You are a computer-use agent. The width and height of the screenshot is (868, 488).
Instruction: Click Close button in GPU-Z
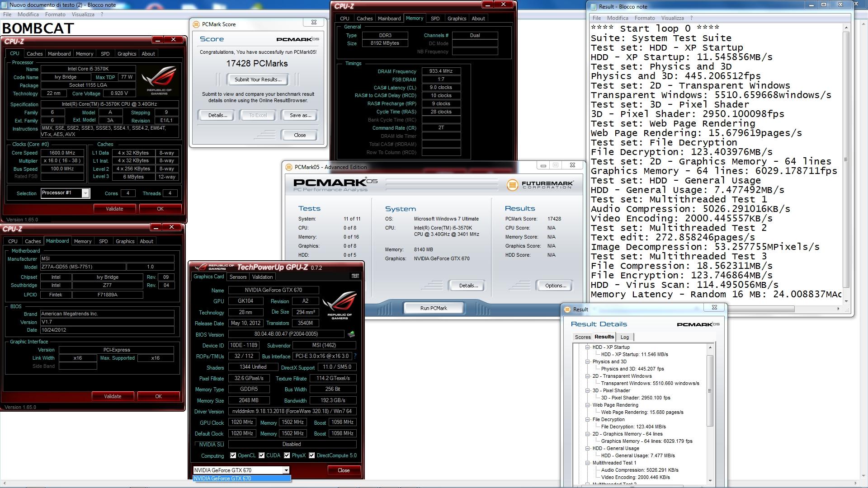[344, 470]
